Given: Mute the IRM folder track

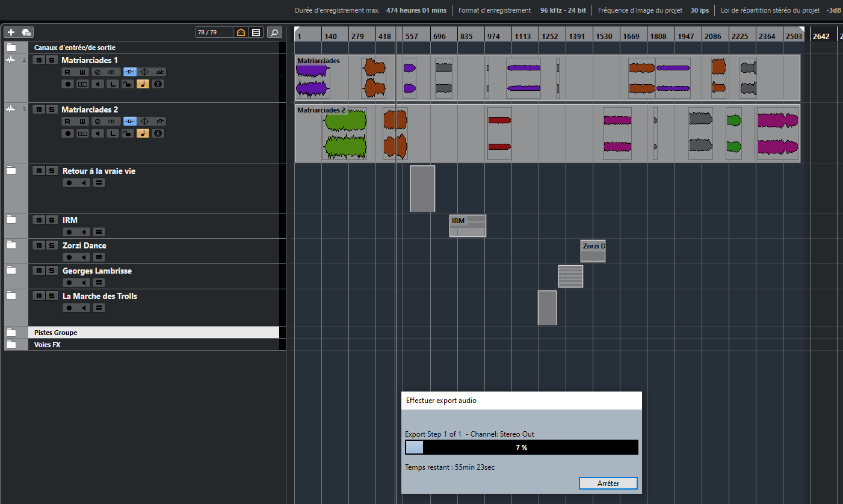Looking at the screenshot, I should (x=39, y=220).
